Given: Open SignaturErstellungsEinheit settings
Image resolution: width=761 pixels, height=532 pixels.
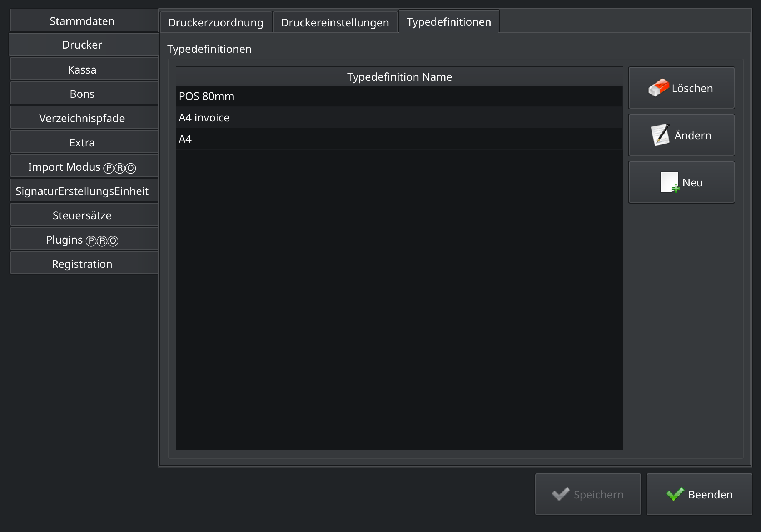Looking at the screenshot, I should tap(84, 191).
